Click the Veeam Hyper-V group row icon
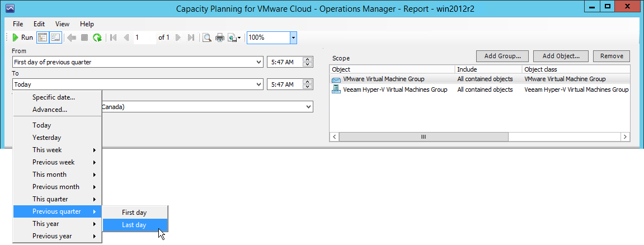 [x=336, y=89]
